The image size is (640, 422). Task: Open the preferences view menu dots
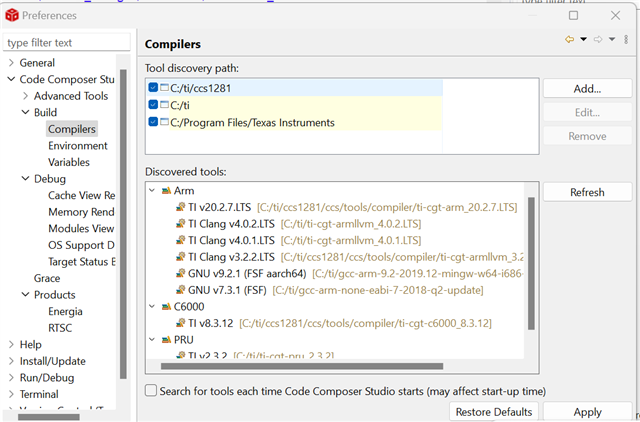(626, 40)
